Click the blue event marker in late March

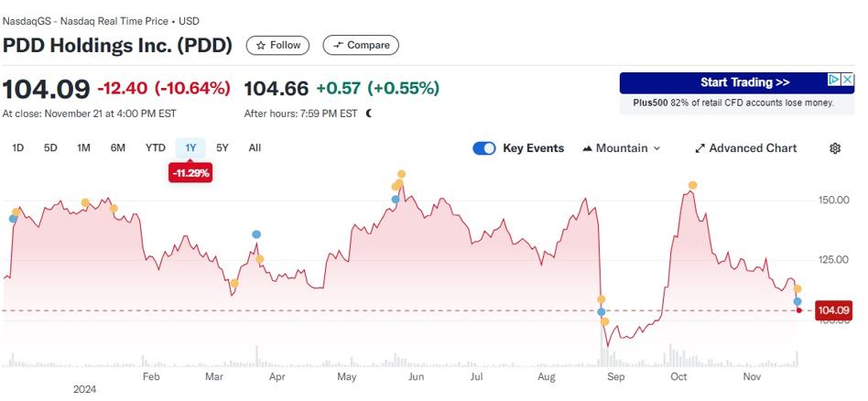click(x=255, y=234)
